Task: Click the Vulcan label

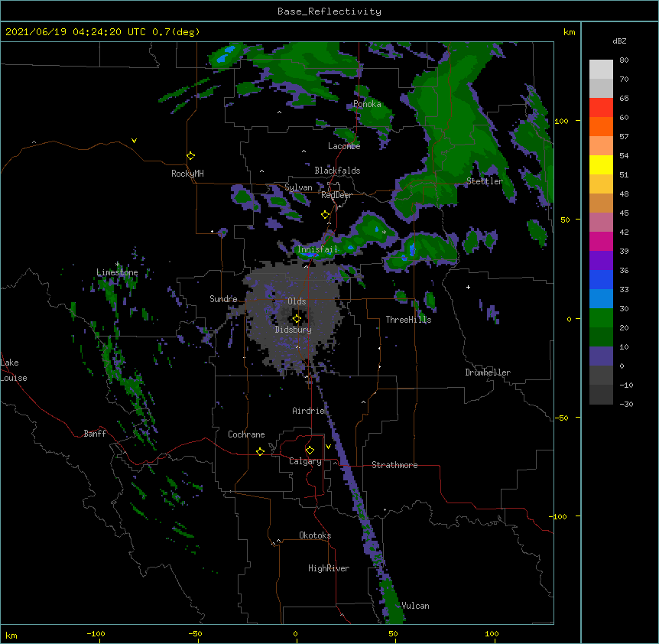Action: pyautogui.click(x=415, y=606)
